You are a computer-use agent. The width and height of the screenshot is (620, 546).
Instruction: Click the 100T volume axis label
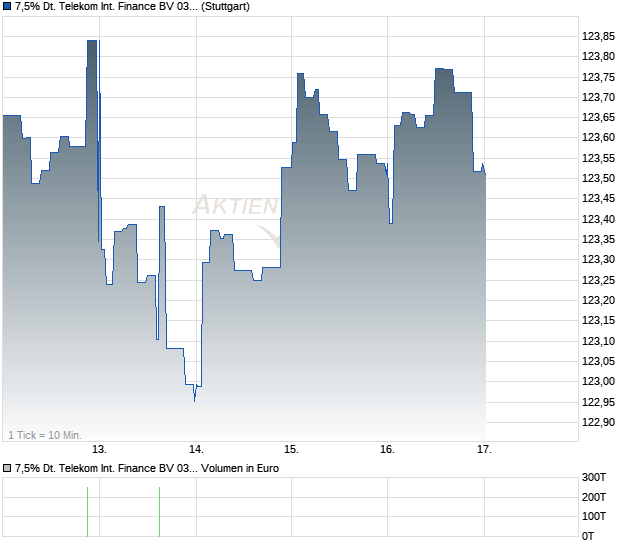(x=594, y=516)
